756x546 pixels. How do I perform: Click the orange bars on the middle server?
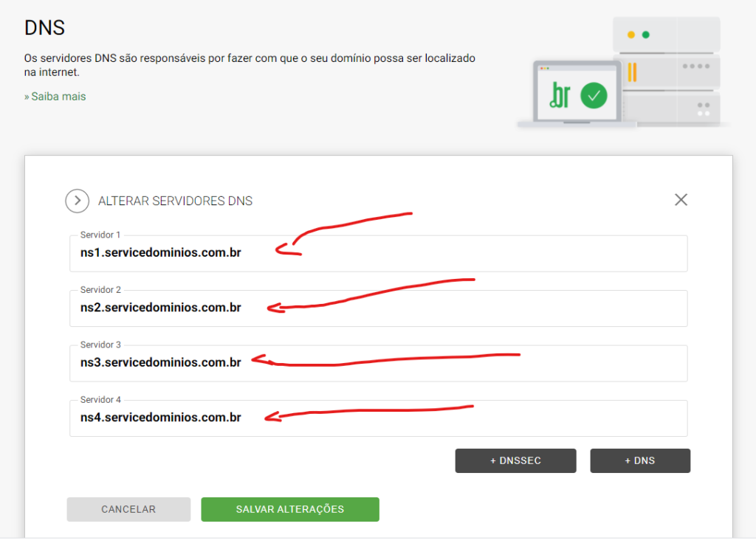click(632, 72)
